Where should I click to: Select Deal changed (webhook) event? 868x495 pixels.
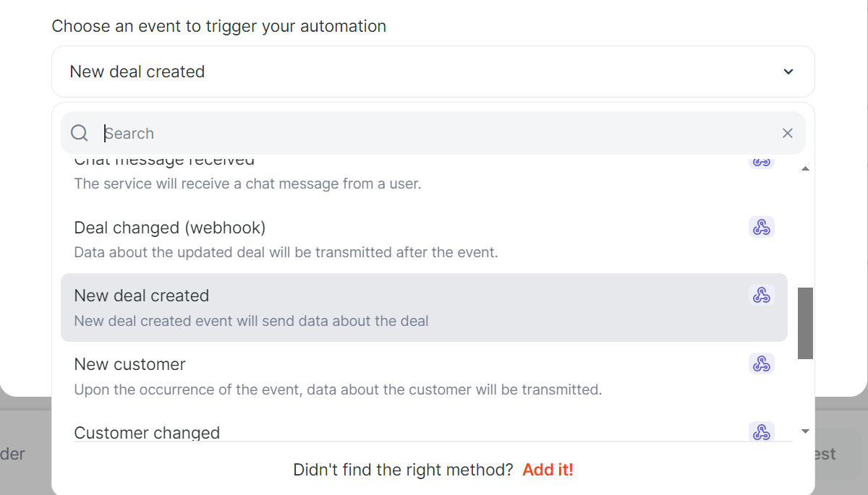click(x=424, y=239)
